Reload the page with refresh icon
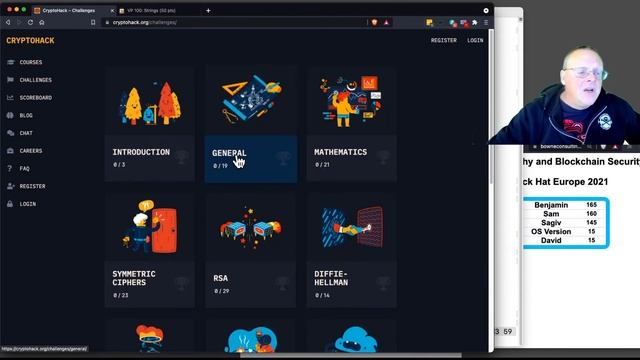This screenshot has height=360, width=640. click(30, 22)
